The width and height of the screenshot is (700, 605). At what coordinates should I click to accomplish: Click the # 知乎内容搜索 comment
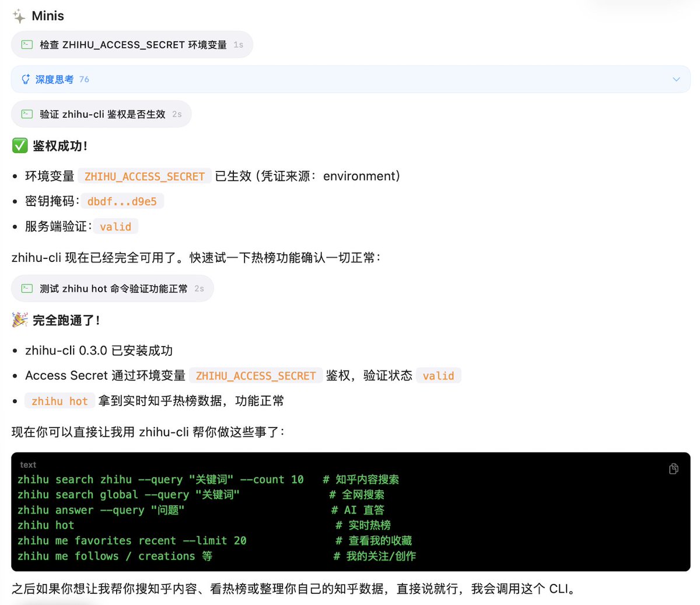[361, 480]
